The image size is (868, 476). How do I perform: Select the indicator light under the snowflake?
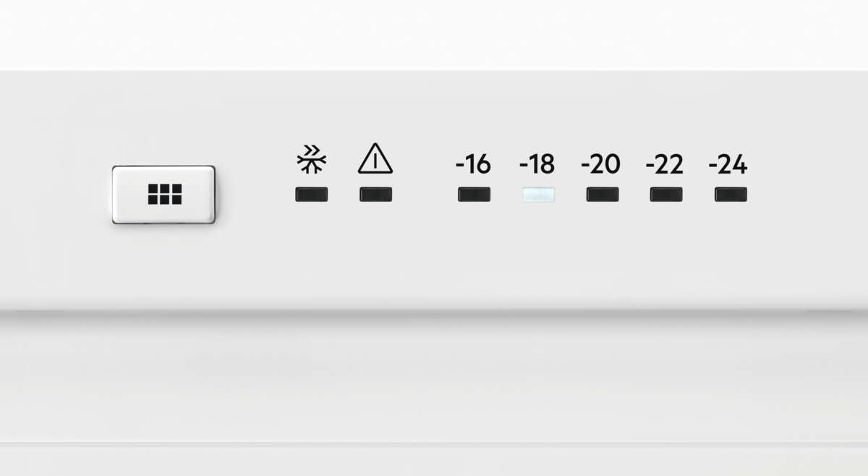click(x=312, y=194)
